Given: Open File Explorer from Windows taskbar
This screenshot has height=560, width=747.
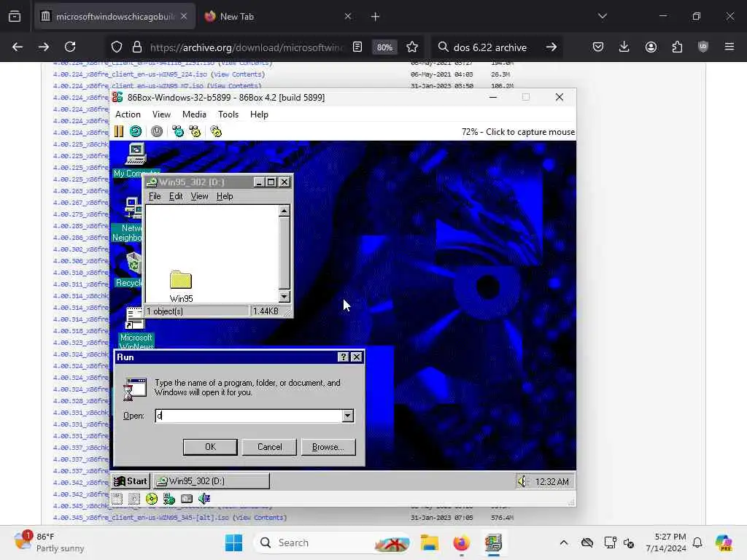Looking at the screenshot, I should click(429, 542).
